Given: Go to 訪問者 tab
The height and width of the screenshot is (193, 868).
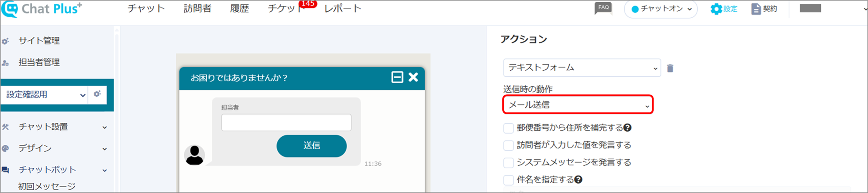Looking at the screenshot, I should pyautogui.click(x=197, y=8).
